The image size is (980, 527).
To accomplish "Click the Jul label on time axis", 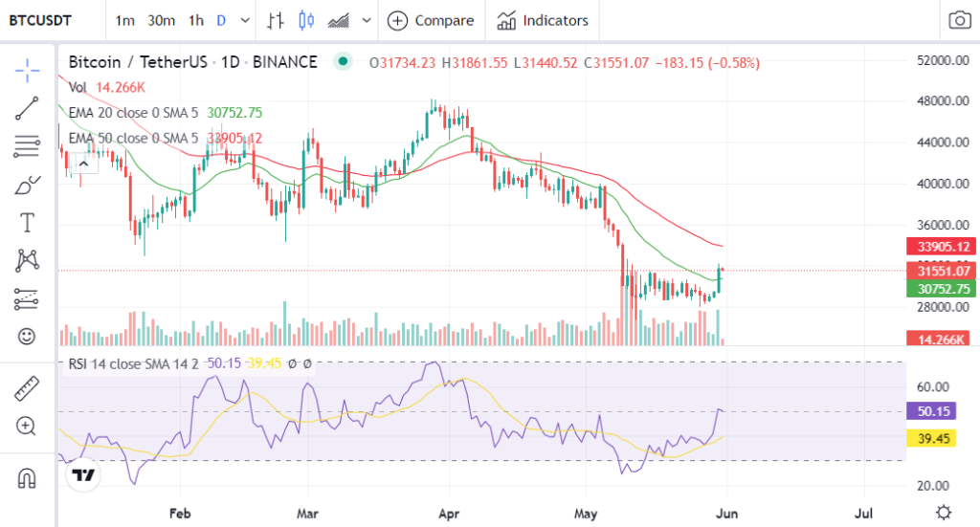I will (x=864, y=514).
